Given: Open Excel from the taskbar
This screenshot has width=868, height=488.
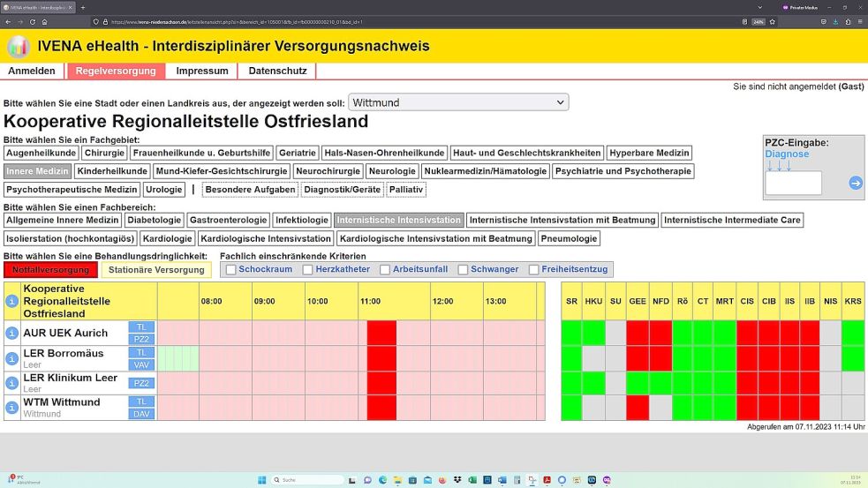Looking at the screenshot, I should [472, 480].
